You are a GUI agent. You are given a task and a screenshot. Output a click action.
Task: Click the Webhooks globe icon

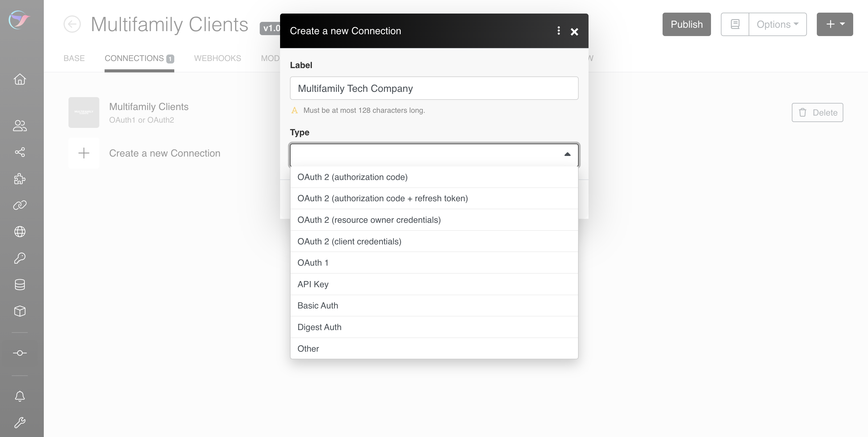[x=20, y=232]
